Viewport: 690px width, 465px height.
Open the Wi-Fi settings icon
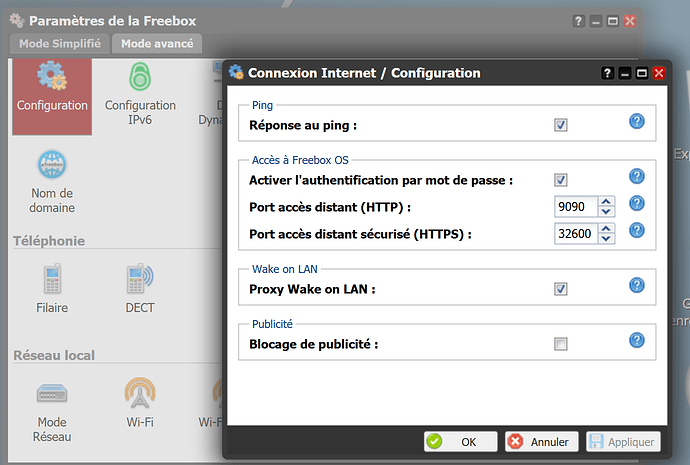click(x=140, y=403)
